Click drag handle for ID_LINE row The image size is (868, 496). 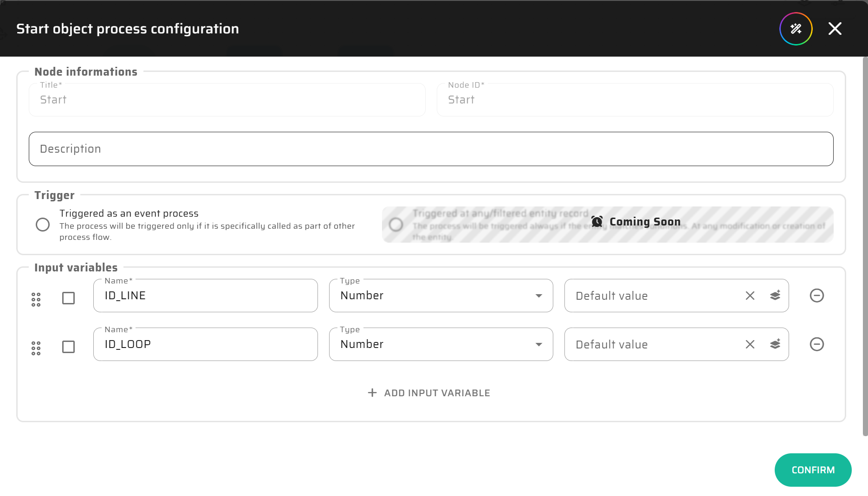coord(36,299)
